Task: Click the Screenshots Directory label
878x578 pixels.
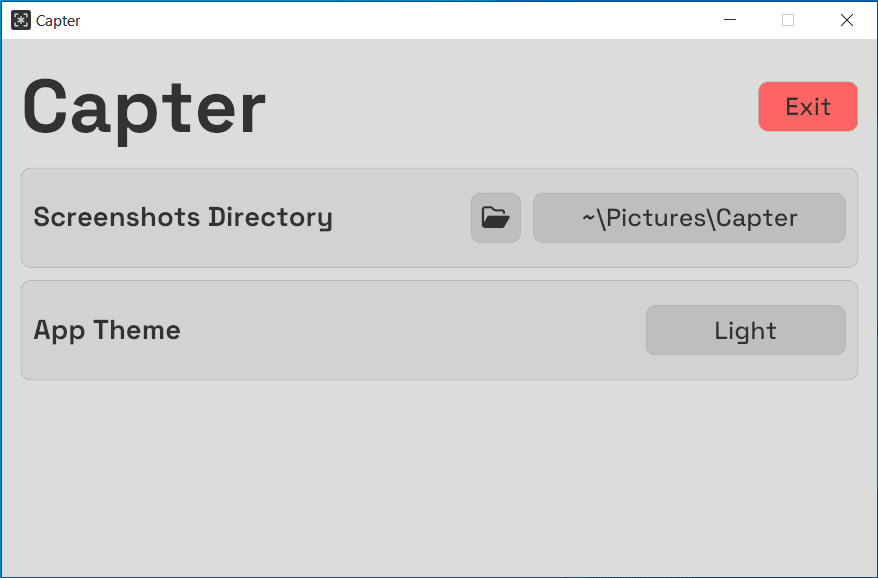Action: tap(183, 218)
